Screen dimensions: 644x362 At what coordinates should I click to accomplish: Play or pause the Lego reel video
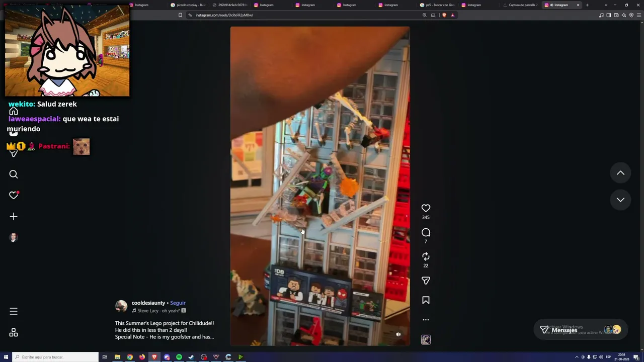tap(320, 186)
